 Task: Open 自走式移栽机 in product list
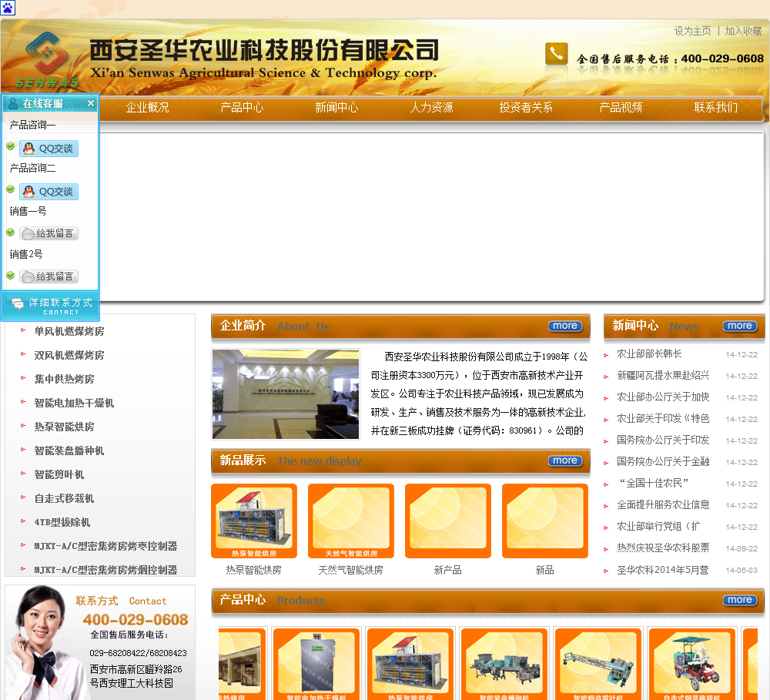65,498
